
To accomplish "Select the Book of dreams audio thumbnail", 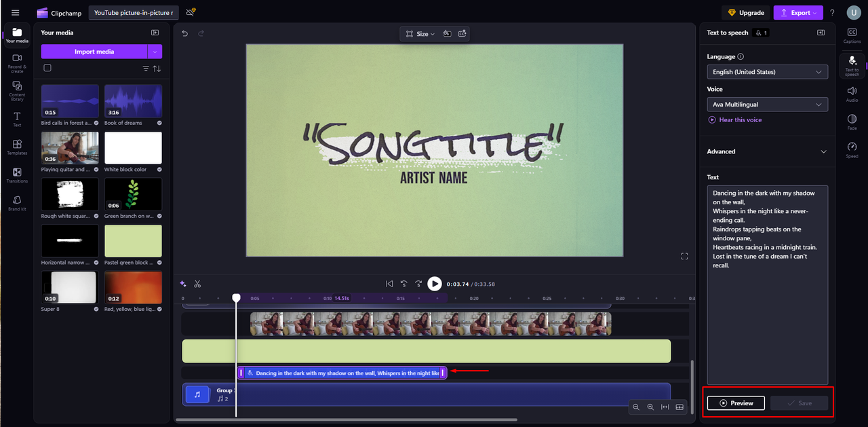I will tap(133, 100).
